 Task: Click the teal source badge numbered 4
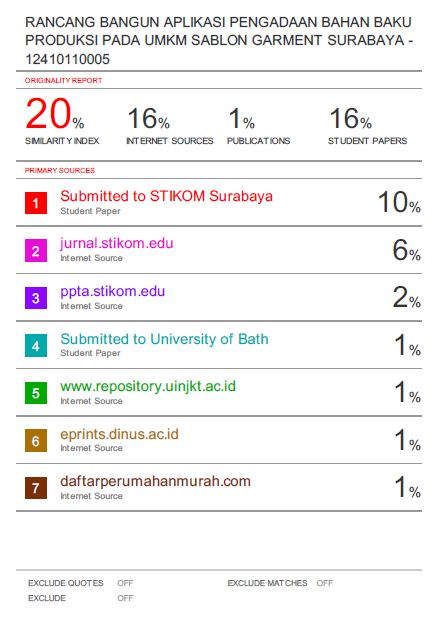[x=36, y=346]
